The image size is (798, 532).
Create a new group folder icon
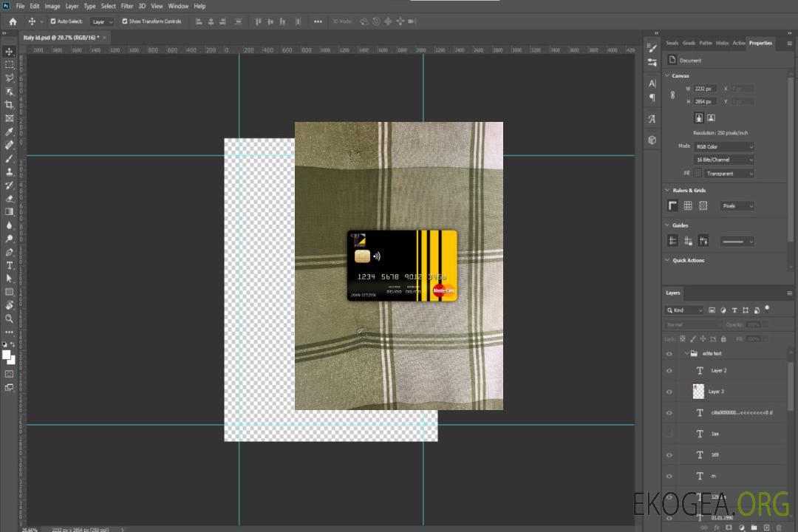(x=754, y=528)
